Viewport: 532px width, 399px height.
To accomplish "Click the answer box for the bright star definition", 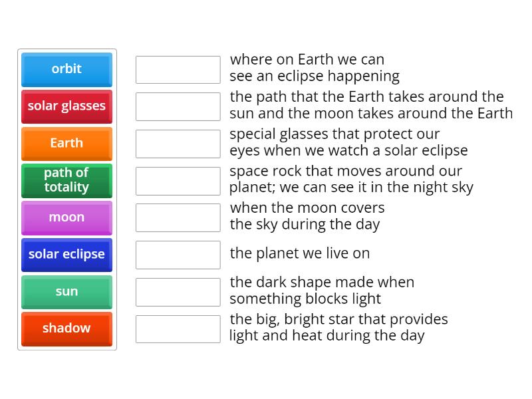I will (178, 329).
